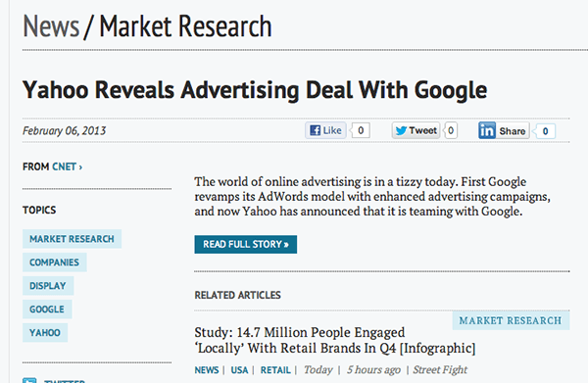Click the Facebook like count bubble
The height and width of the screenshot is (383, 588).
tap(361, 130)
